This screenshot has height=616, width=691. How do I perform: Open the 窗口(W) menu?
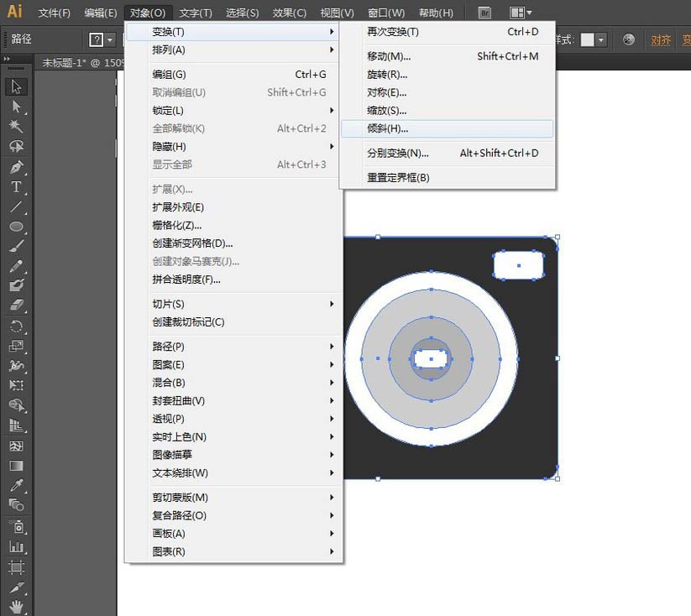[386, 13]
